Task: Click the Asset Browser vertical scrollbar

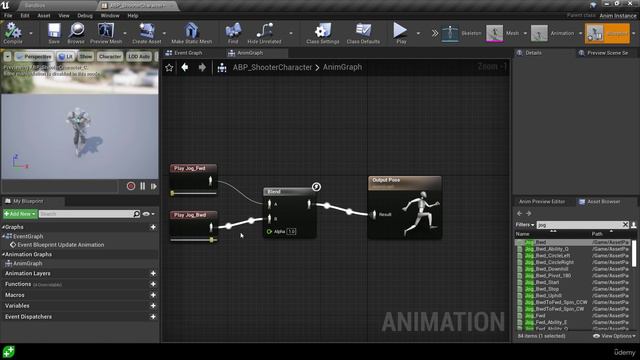Action: click(634, 253)
